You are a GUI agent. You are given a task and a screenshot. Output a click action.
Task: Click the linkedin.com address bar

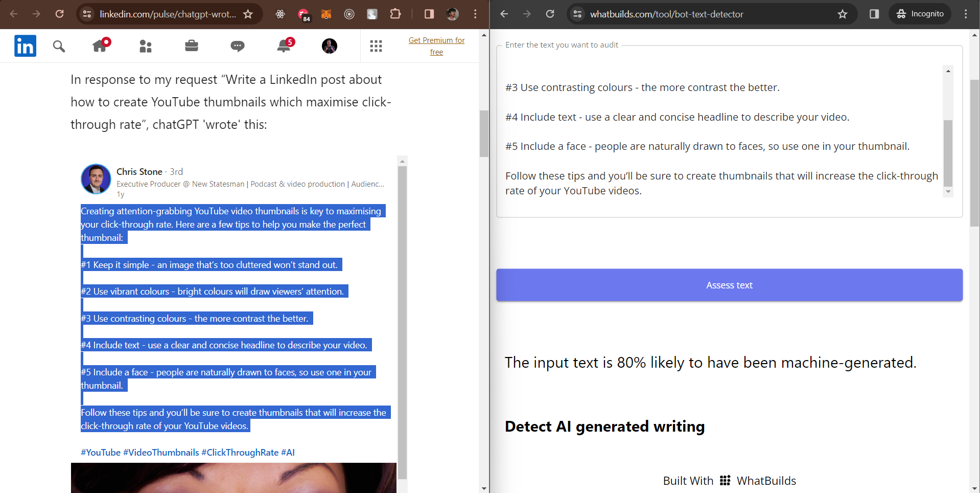tap(168, 14)
